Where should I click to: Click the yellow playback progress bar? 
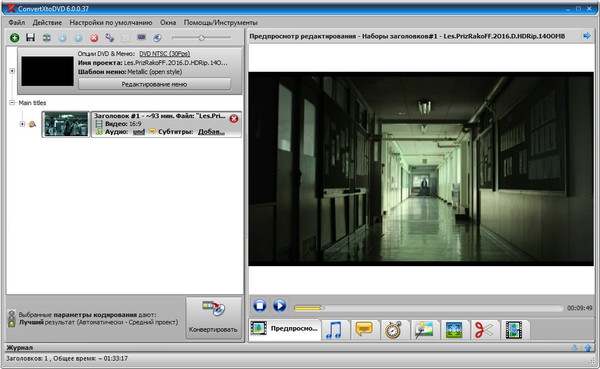click(x=309, y=308)
